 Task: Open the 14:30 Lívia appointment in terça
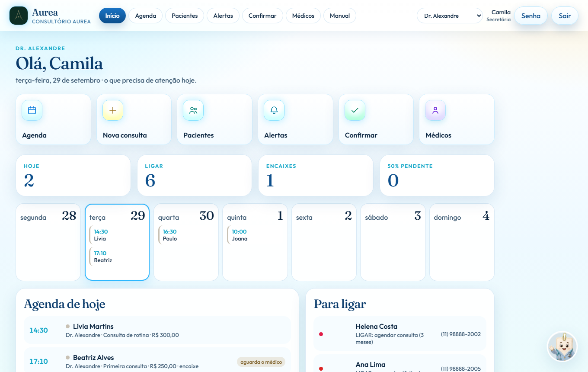pos(117,235)
